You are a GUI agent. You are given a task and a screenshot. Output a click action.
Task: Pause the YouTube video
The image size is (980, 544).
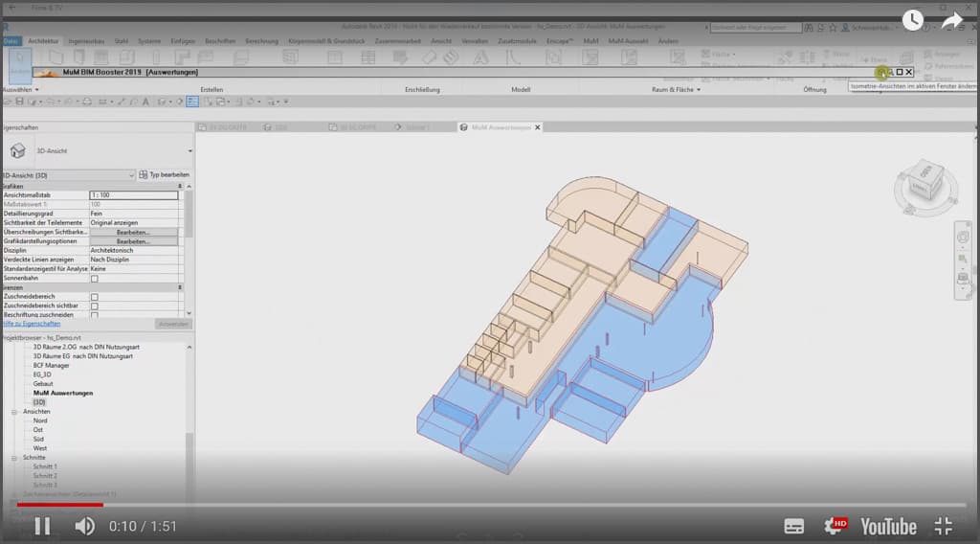(42, 526)
